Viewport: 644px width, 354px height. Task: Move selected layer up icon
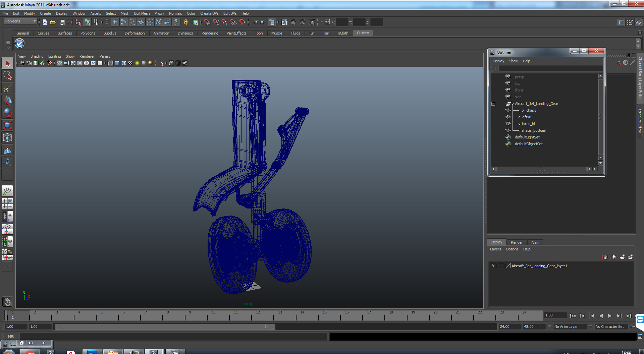[605, 257]
